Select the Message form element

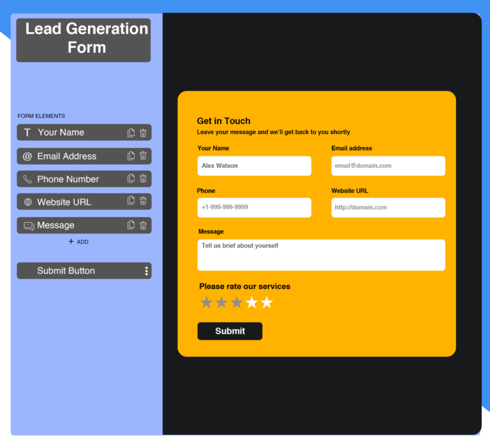(84, 225)
